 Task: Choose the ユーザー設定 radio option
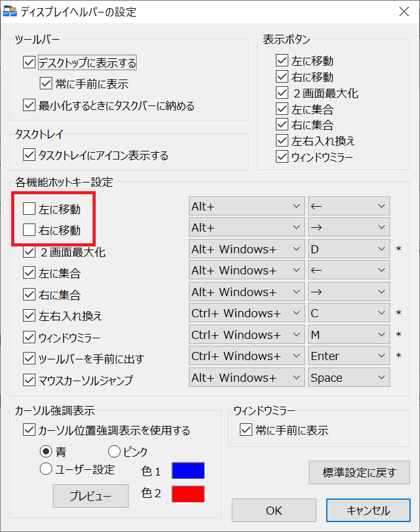[x=46, y=469]
